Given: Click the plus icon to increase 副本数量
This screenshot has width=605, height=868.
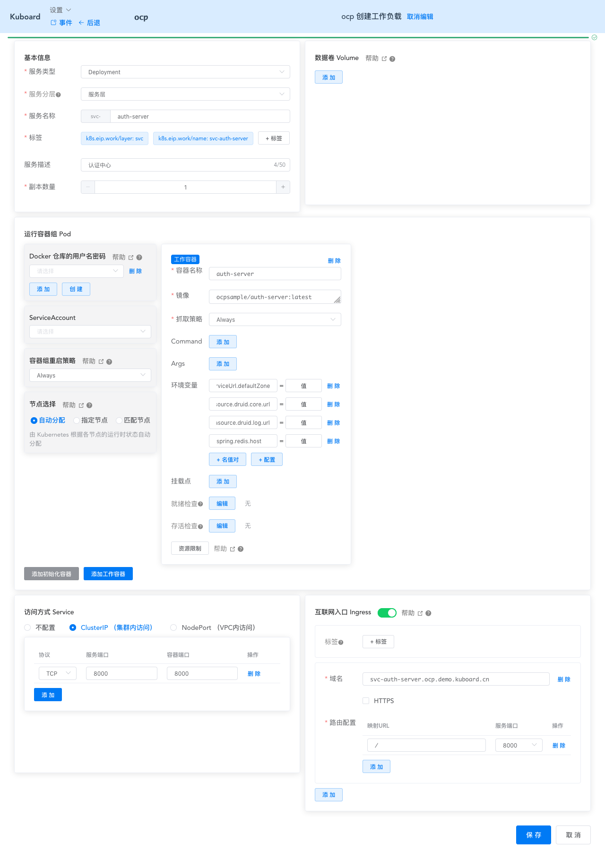Looking at the screenshot, I should pos(283,187).
